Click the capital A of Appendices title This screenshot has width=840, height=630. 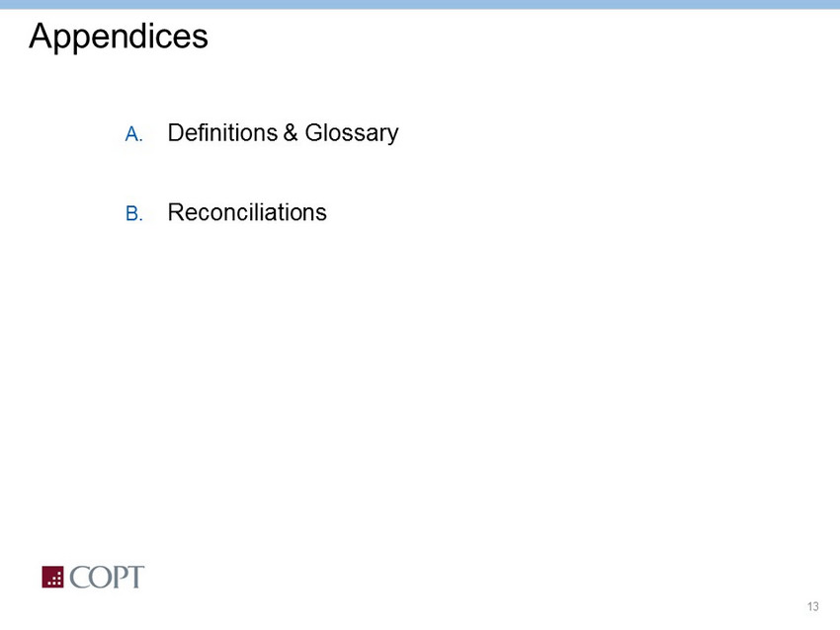pyautogui.click(x=40, y=37)
